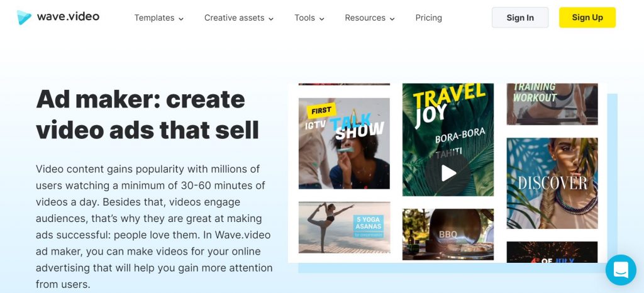Select the BBQ video thumbnail
This screenshot has height=293, width=644.
[x=448, y=235]
